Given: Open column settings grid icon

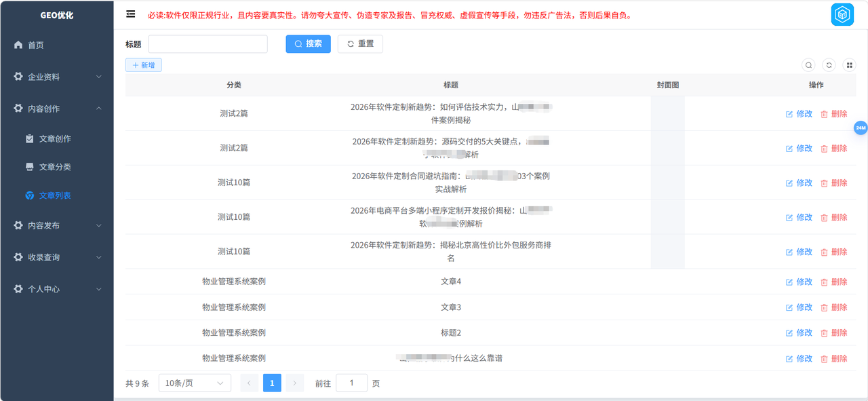Looking at the screenshot, I should 849,65.
